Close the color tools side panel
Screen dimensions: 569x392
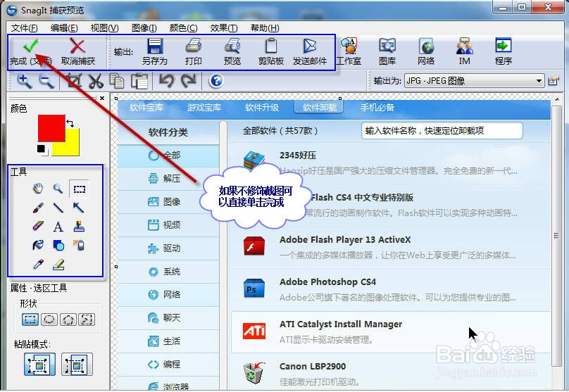pos(102,98)
